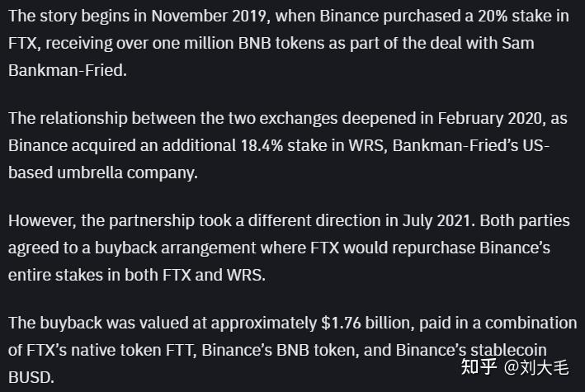
Task: Click "entire stakes in both FTX and WRS"
Action: pos(137,274)
